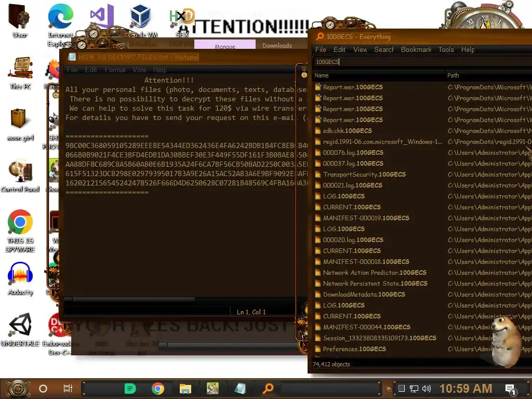Click the 74,412 objects status bar text
532x399 pixels.
pos(331,364)
